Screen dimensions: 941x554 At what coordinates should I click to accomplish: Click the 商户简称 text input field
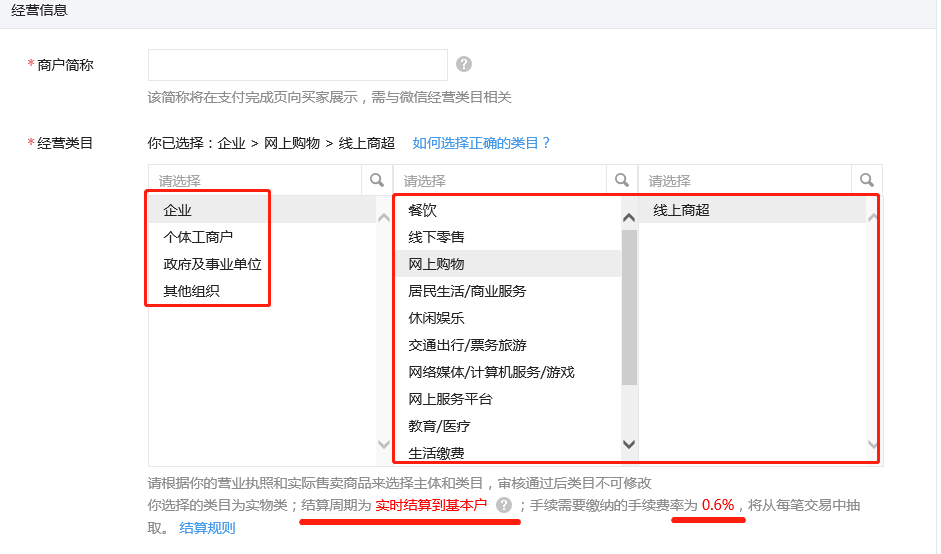[x=297, y=65]
